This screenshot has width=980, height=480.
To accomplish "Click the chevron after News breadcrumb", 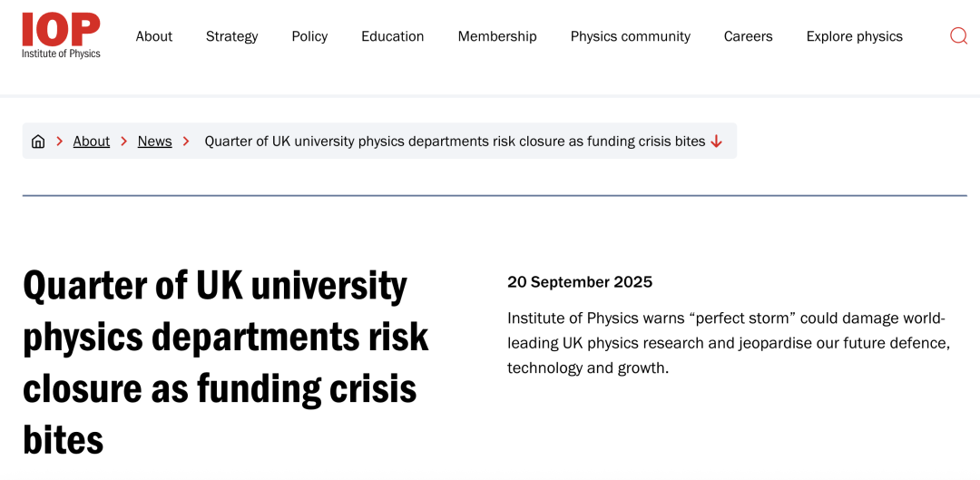I will pyautogui.click(x=186, y=142).
